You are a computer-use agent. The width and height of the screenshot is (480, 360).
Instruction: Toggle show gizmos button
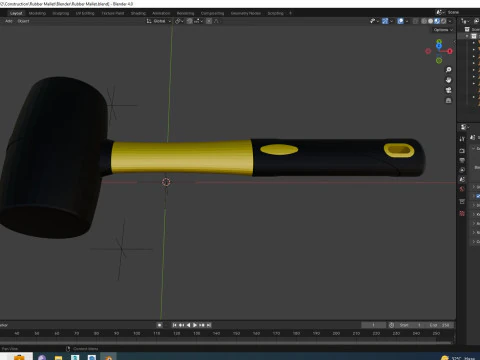pos(385,21)
